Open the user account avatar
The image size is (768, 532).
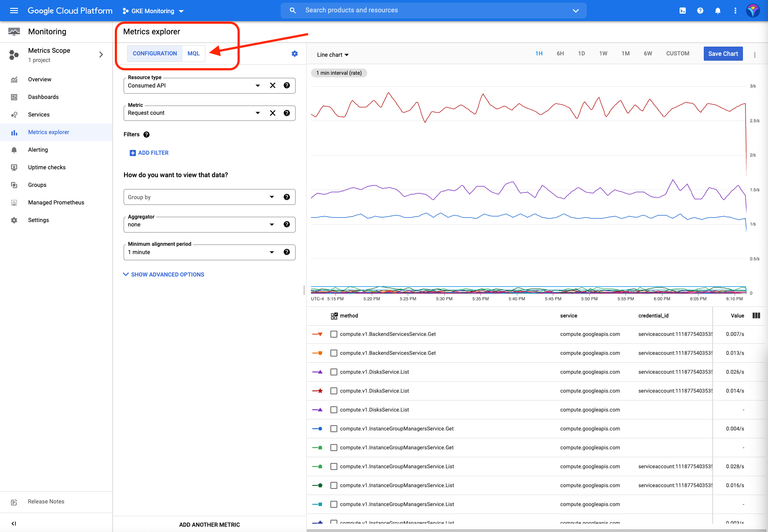[x=753, y=11]
